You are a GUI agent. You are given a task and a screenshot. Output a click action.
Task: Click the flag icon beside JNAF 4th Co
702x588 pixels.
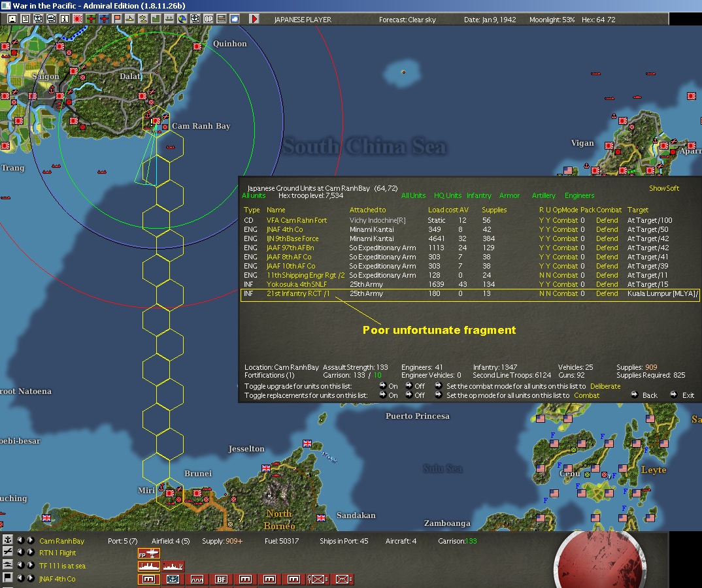[x=8, y=578]
